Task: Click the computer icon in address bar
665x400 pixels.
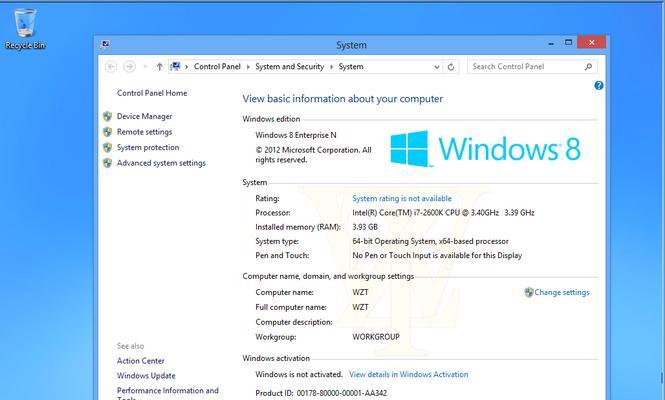Action: click(x=175, y=66)
